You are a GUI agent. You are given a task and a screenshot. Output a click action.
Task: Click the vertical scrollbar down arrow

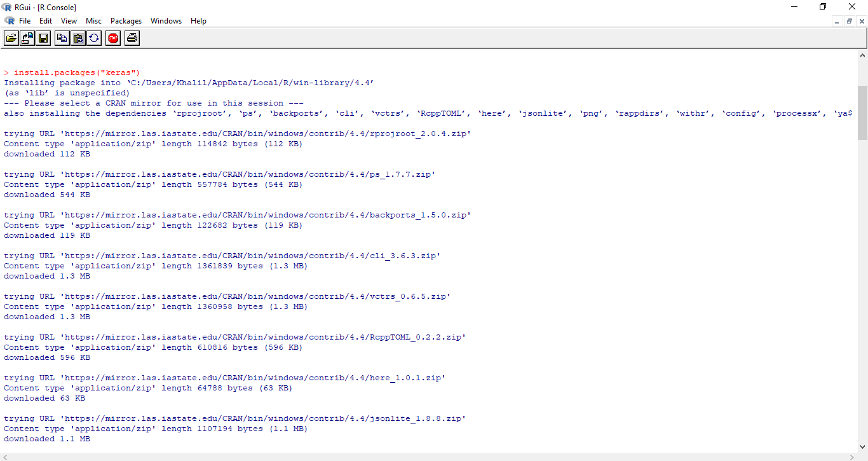(x=862, y=447)
